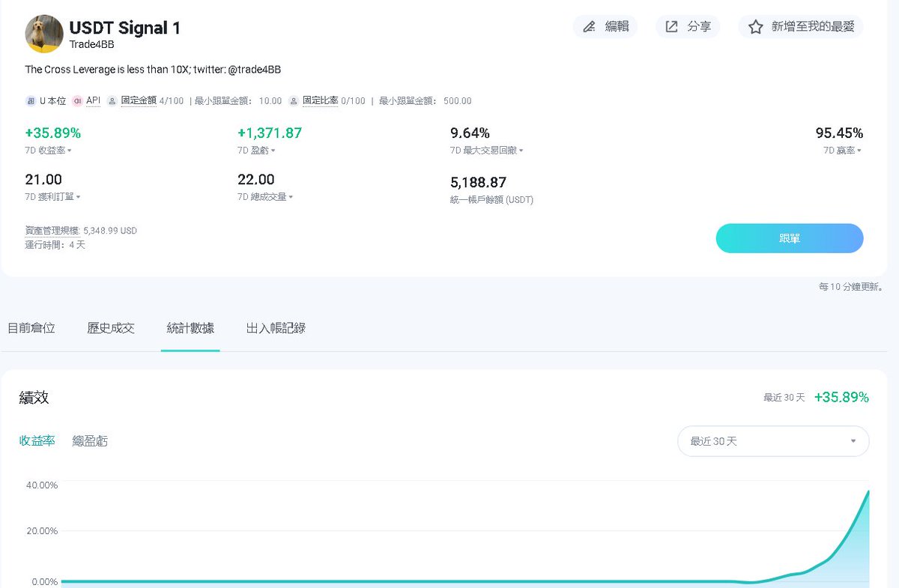Add to favorites via 新增至我的最愛
Viewport: 899px width, 588px height.
[x=801, y=26]
